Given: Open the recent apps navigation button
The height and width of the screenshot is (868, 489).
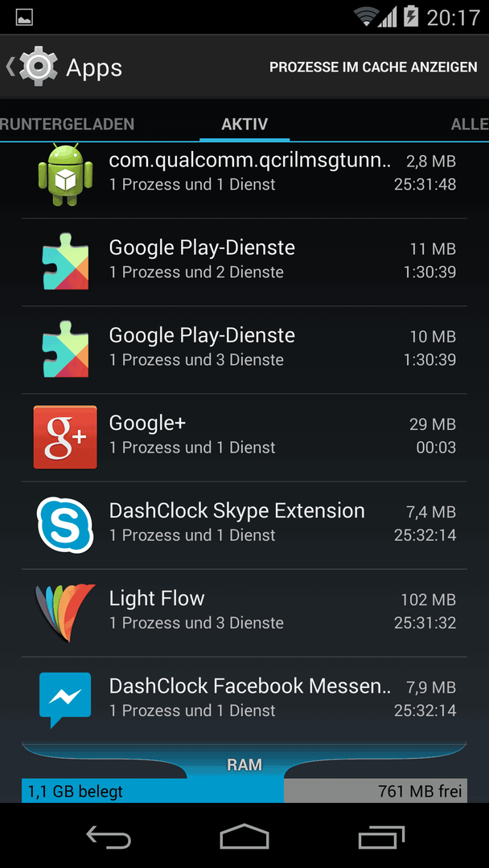Looking at the screenshot, I should click(381, 836).
